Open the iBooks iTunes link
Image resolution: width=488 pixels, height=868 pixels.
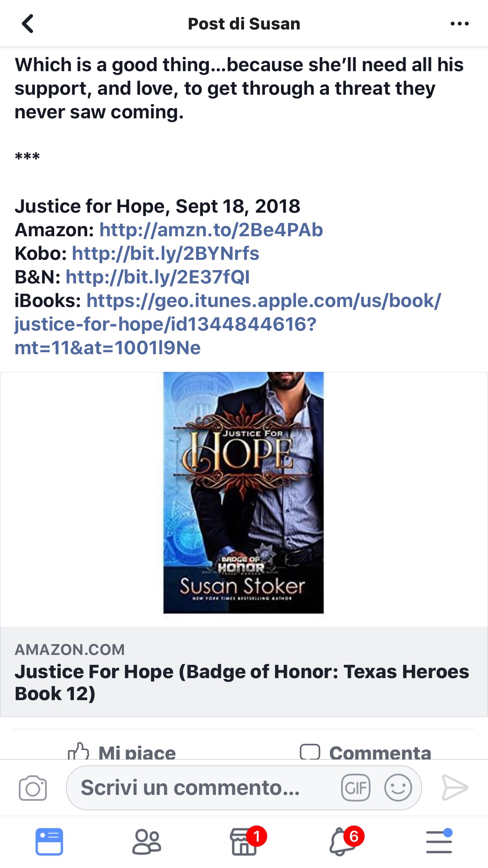(228, 324)
